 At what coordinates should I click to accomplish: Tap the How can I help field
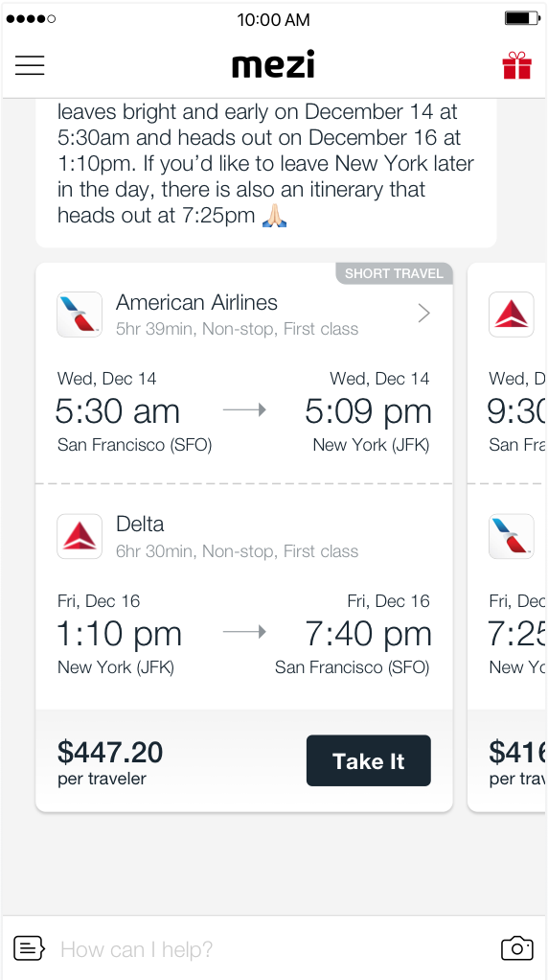click(274, 949)
